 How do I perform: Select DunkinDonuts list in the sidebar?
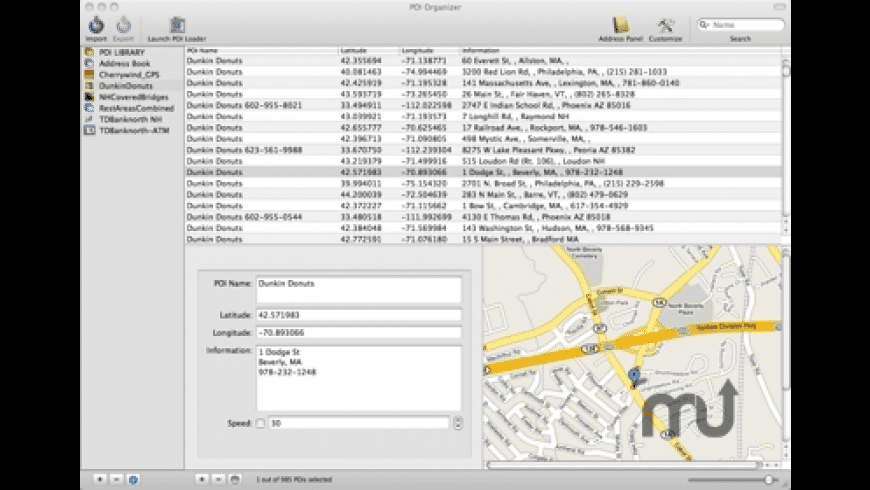tap(126, 85)
